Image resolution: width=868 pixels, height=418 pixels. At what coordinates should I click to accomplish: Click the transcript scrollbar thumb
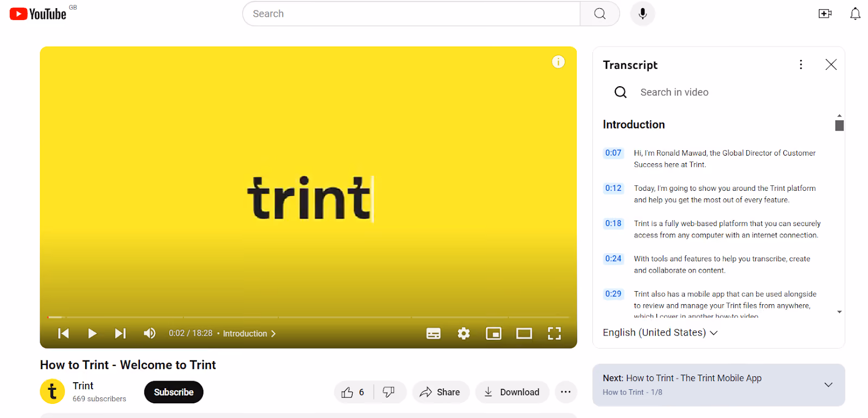[x=839, y=125]
